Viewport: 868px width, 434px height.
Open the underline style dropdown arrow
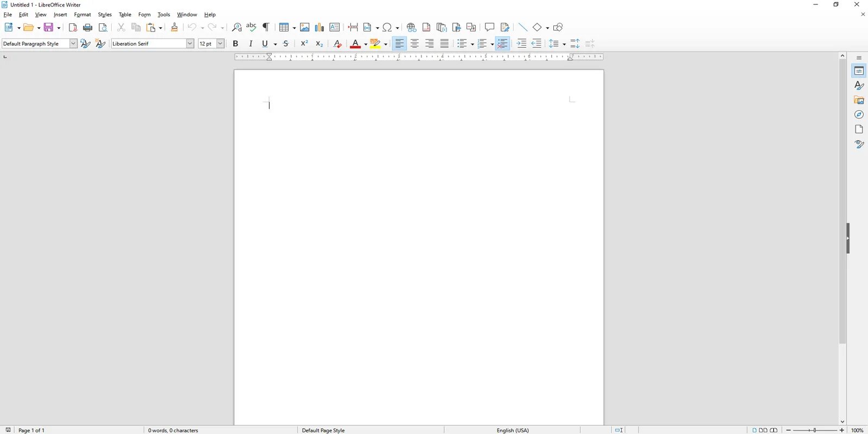(275, 44)
